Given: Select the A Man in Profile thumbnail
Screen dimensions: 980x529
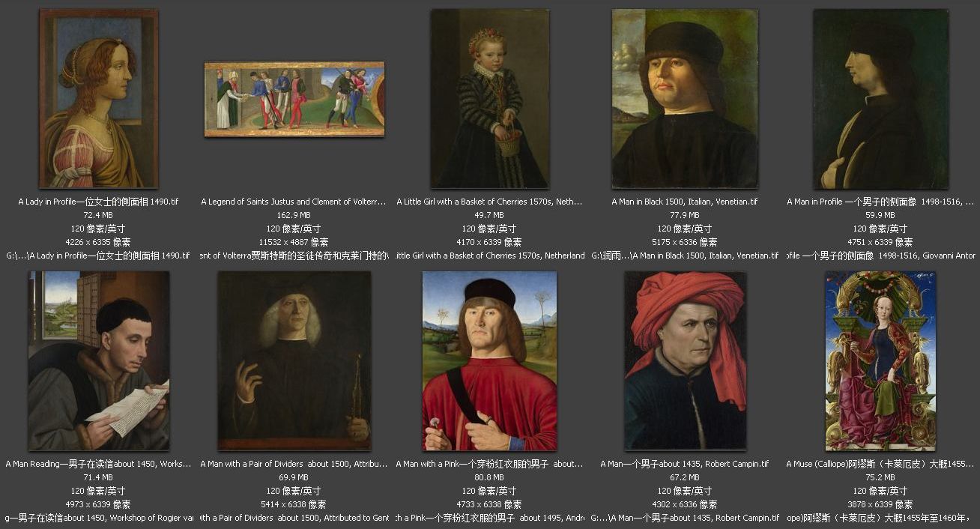Looking at the screenshot, I should pyautogui.click(x=881, y=99).
